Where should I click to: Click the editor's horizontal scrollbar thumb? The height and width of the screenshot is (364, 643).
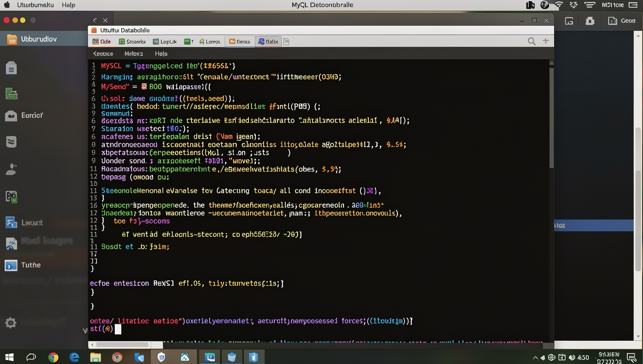pos(122,345)
